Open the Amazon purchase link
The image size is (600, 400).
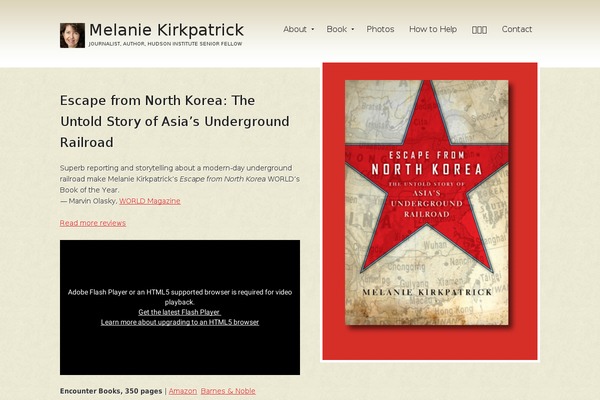point(183,391)
